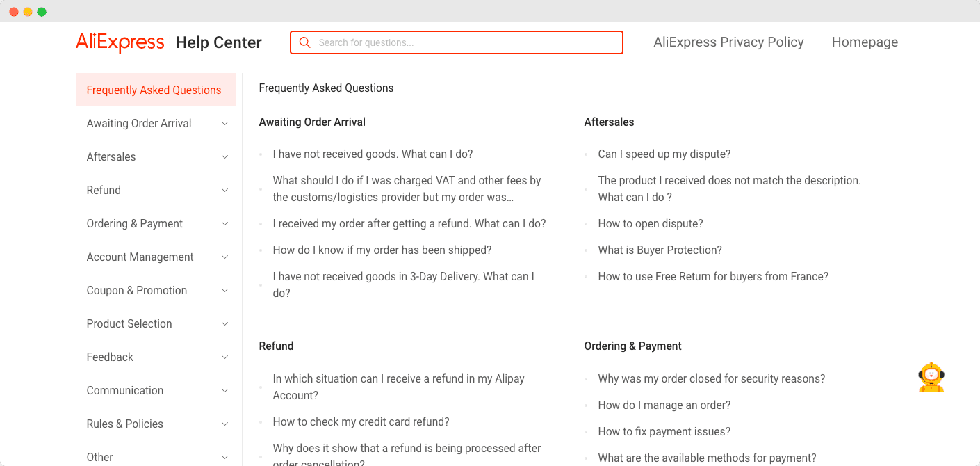
Task: Click "What is Buyer Protection?" link
Action: [660, 250]
